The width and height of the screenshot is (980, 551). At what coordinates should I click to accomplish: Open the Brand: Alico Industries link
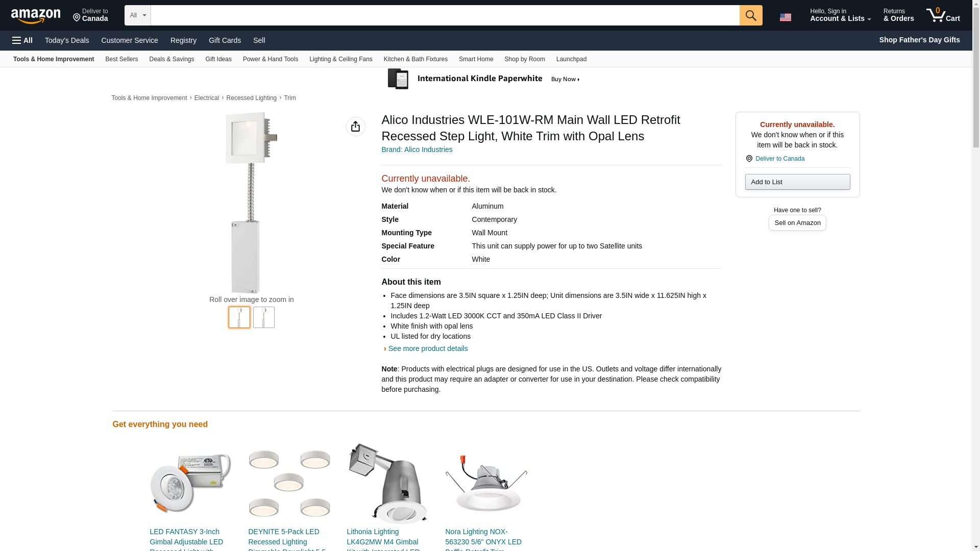click(x=416, y=149)
